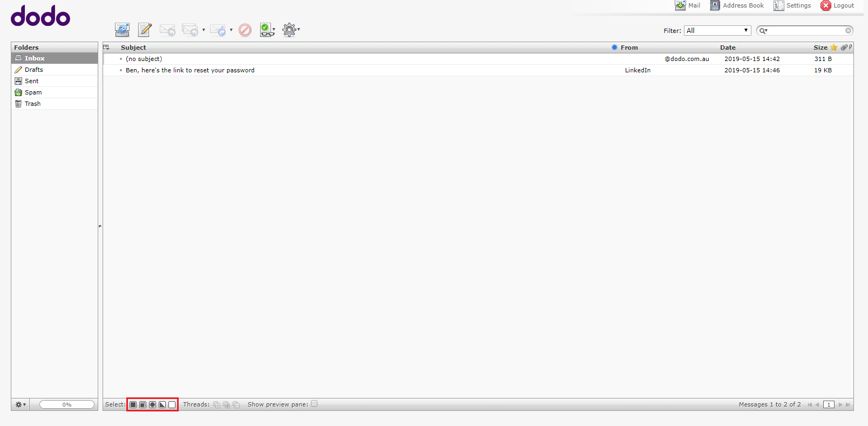Click the Check for new mail icon

(x=122, y=30)
